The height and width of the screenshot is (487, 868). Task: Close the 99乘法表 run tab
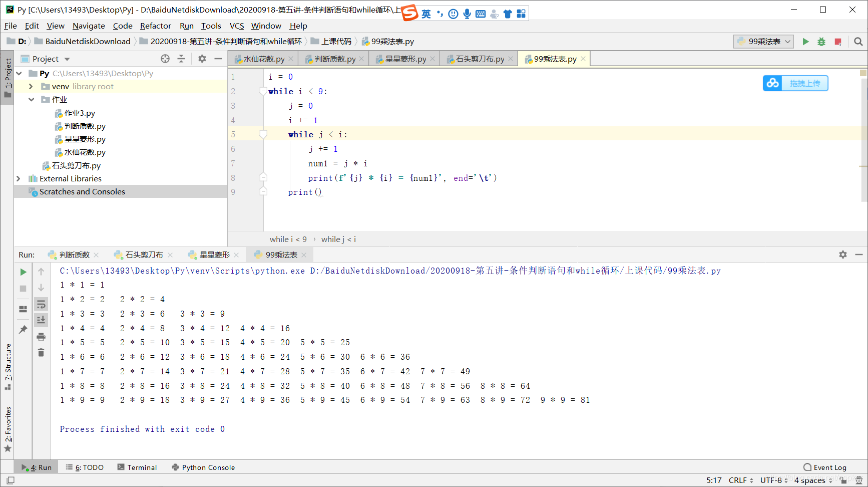coord(304,255)
